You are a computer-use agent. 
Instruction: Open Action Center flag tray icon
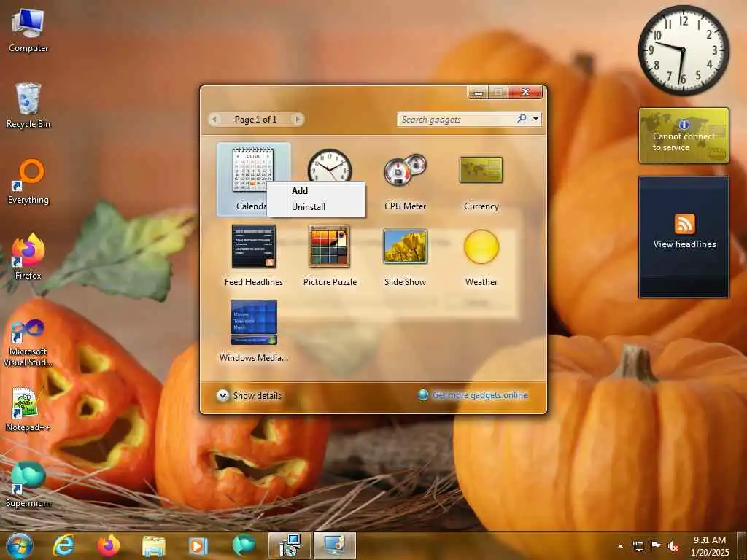[656, 546]
